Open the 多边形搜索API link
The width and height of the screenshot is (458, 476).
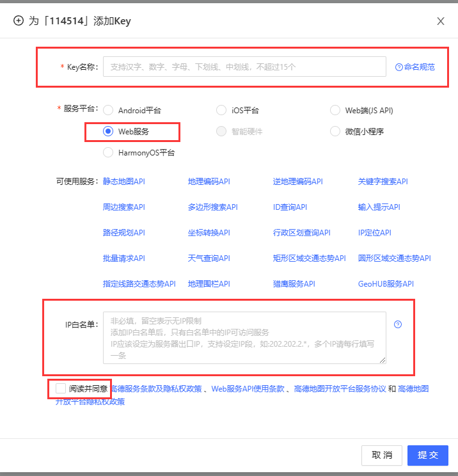pos(213,207)
